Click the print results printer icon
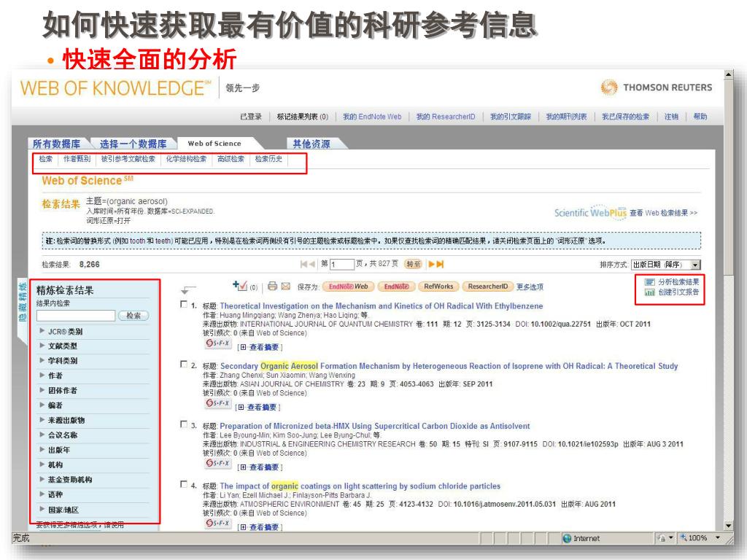Screen dimensions: 747x560 point(272,286)
